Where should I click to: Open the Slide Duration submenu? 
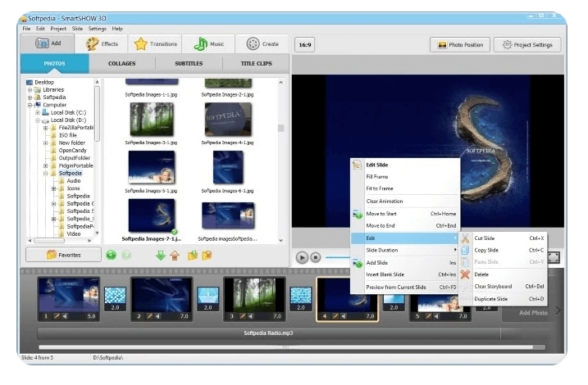click(405, 250)
